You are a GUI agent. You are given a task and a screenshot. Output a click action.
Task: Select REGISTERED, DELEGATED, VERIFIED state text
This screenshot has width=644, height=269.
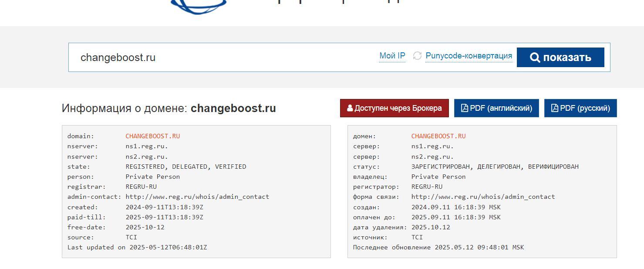pos(186,167)
